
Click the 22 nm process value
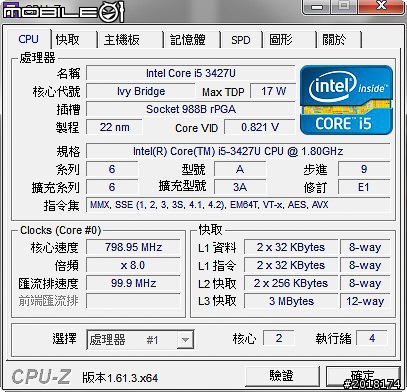[114, 127]
